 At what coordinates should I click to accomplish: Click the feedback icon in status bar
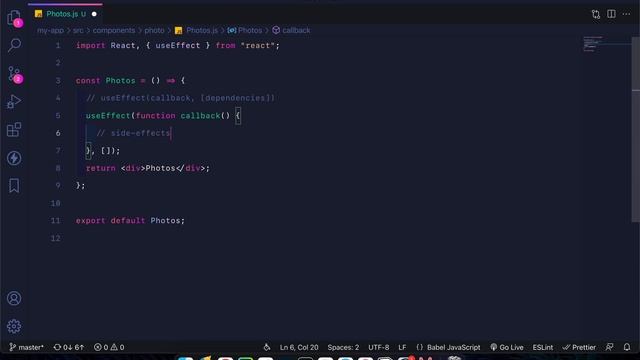tap(609, 347)
